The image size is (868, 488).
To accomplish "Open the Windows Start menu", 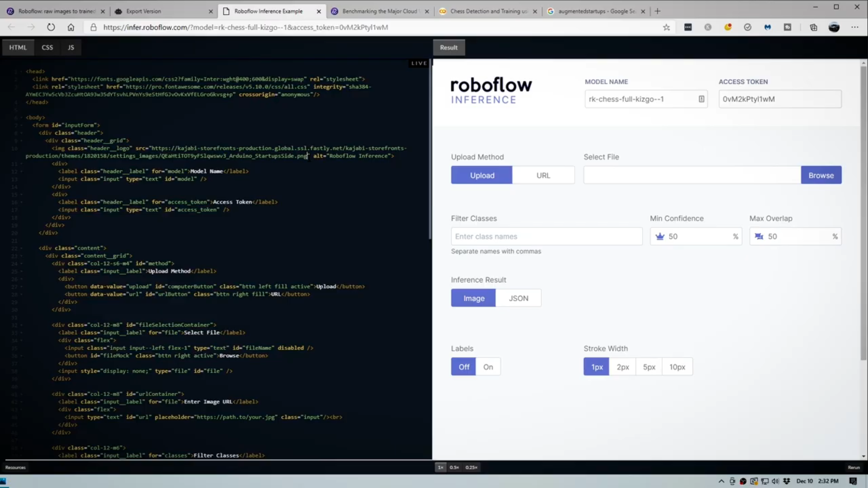I will [3, 481].
